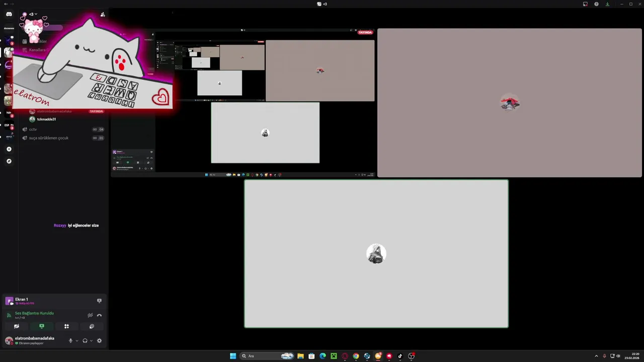Toggle the green screen share button
The image size is (644, 362).
click(x=42, y=326)
